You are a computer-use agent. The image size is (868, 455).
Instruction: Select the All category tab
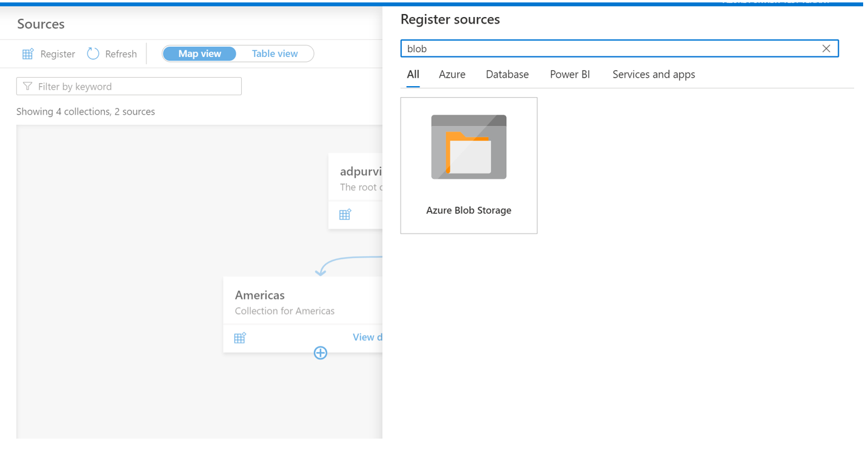point(413,74)
